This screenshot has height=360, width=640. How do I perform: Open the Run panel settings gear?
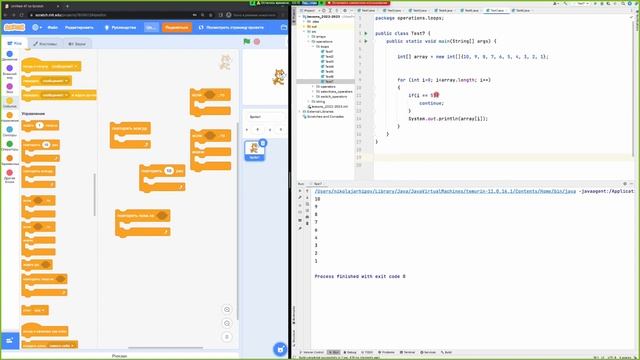(624, 184)
